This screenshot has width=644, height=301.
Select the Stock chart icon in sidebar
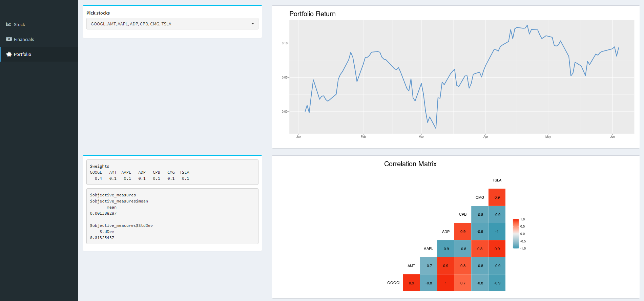point(8,24)
